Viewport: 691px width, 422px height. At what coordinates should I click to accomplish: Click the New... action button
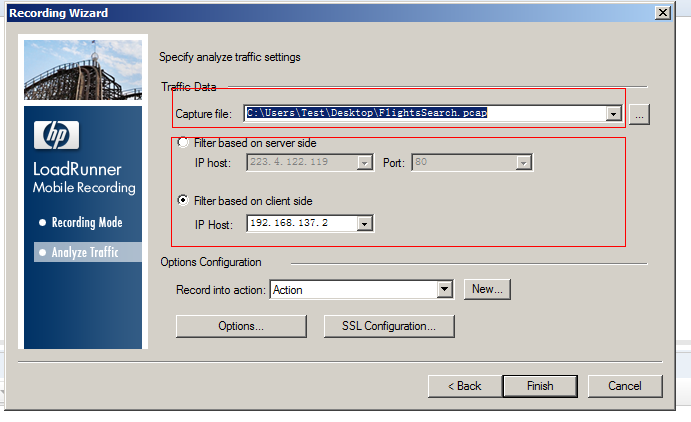(x=487, y=289)
